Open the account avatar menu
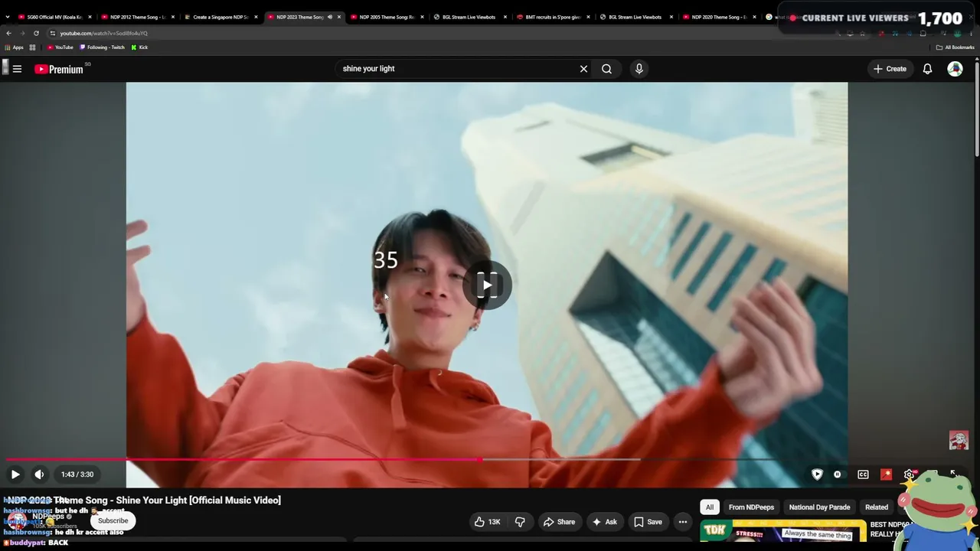This screenshot has width=980, height=551. pos(955,69)
